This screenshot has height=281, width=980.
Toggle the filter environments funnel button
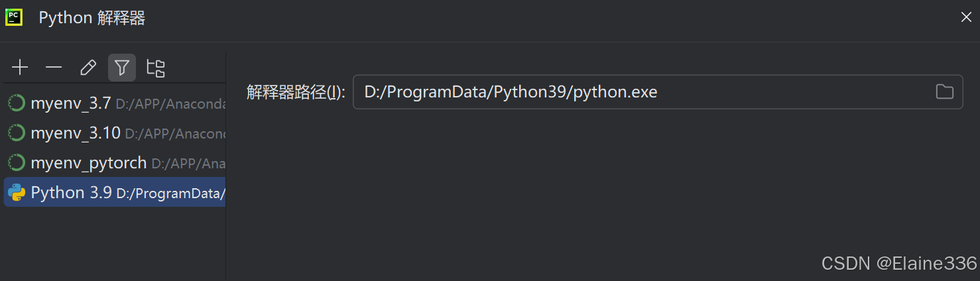tap(122, 68)
